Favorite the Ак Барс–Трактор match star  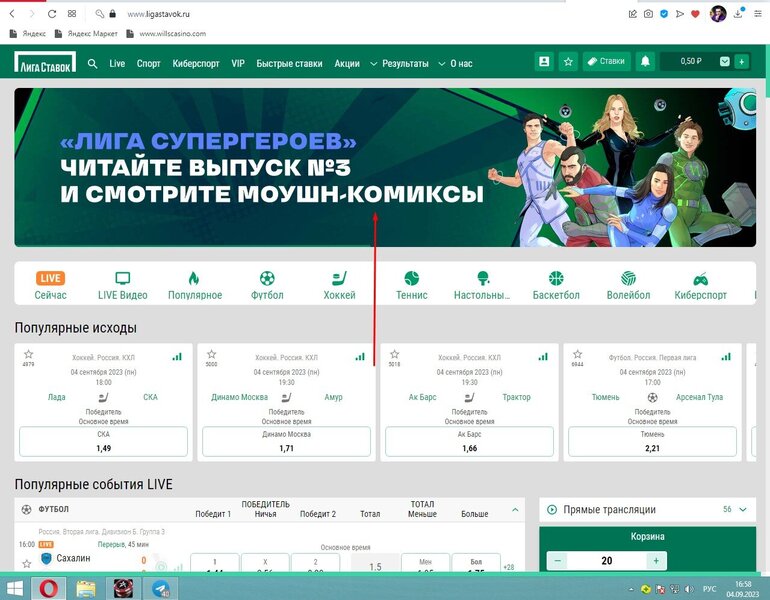tap(394, 354)
